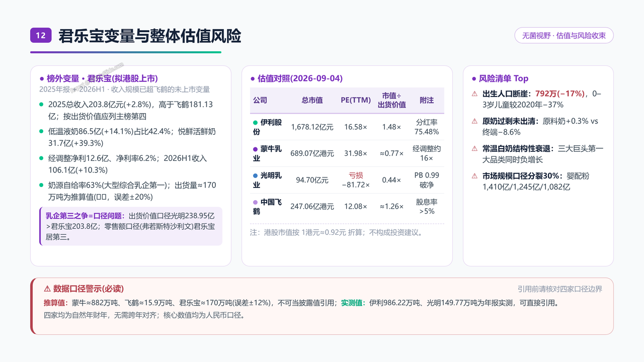Click the ratio value ≈1.26×
The width and height of the screenshot is (644, 362).
click(392, 207)
